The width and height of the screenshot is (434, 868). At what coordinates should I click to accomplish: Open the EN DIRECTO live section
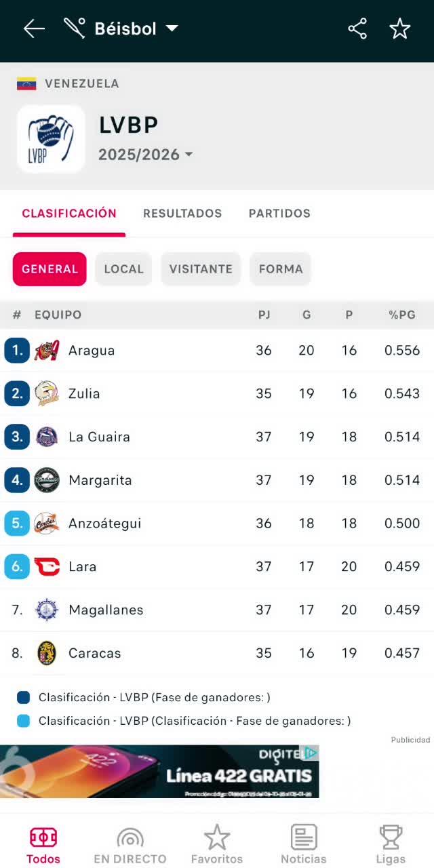(130, 845)
